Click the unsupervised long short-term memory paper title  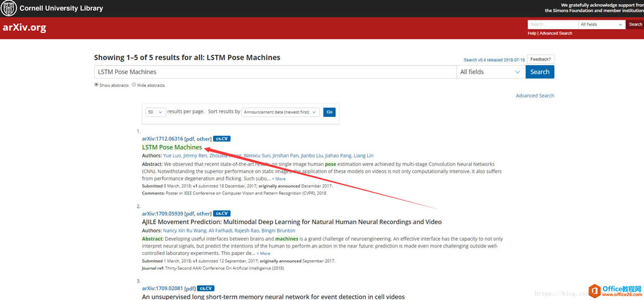274,297
